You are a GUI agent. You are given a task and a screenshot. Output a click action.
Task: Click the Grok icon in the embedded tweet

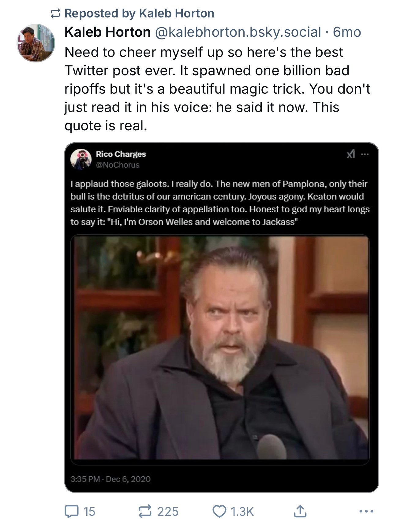(x=351, y=154)
